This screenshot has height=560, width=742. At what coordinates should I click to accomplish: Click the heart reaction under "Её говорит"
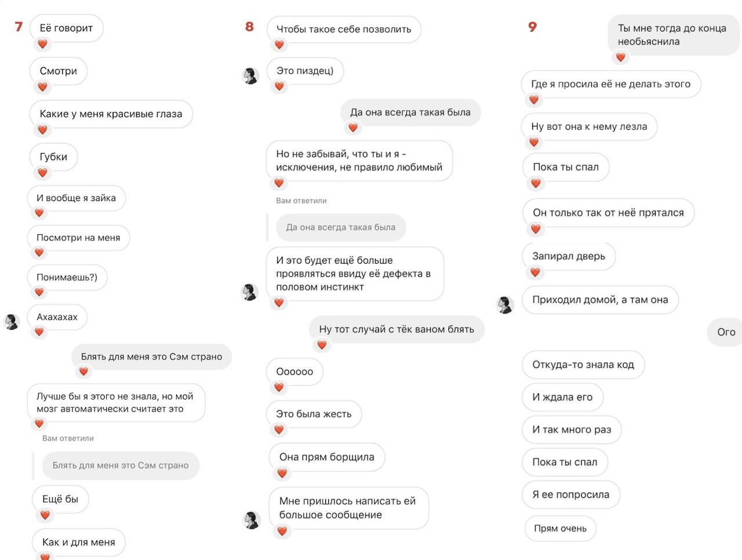click(x=42, y=44)
